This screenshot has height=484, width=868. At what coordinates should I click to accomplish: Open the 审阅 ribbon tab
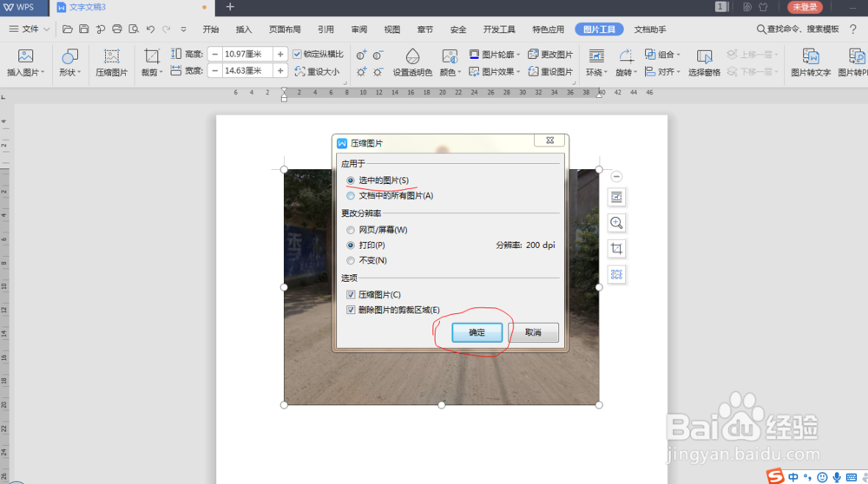click(x=358, y=29)
